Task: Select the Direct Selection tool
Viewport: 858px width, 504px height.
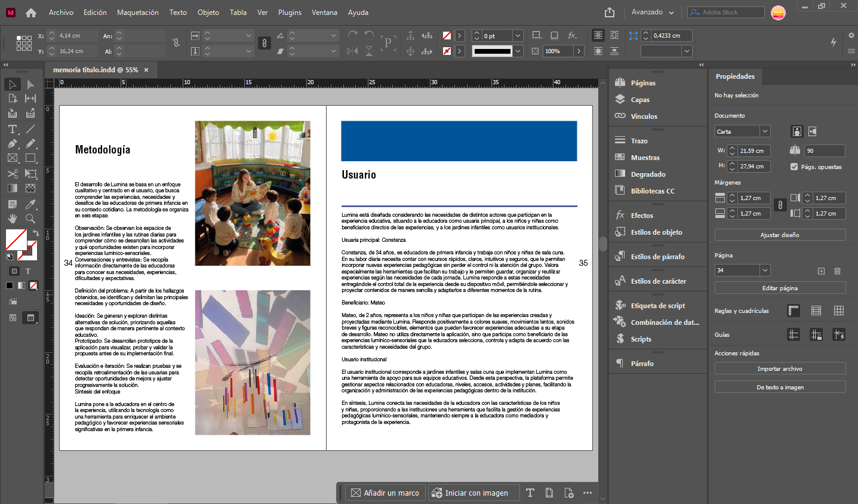Action: coord(30,84)
